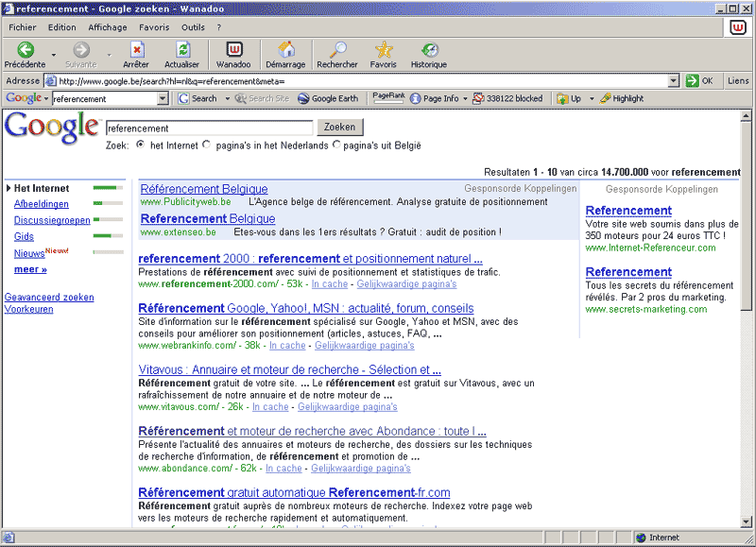Refresh the page with Actualiser icon
Image resolution: width=756 pixels, height=547 pixels.
(x=182, y=50)
